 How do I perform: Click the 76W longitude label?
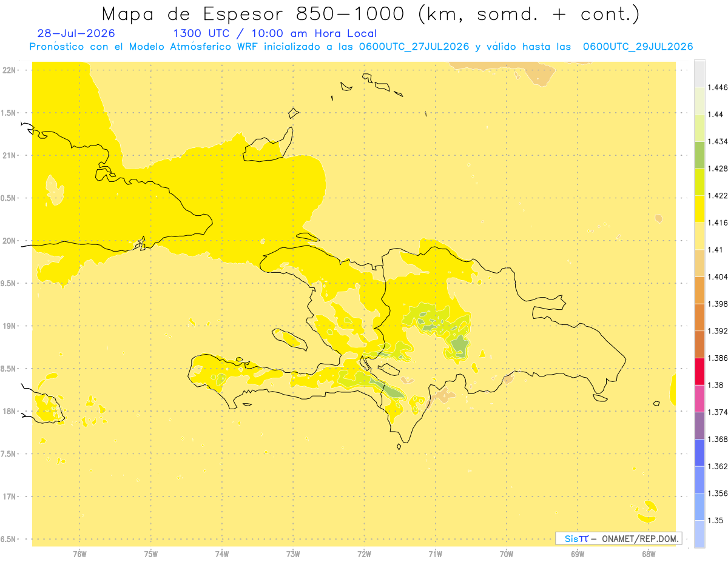point(79,554)
